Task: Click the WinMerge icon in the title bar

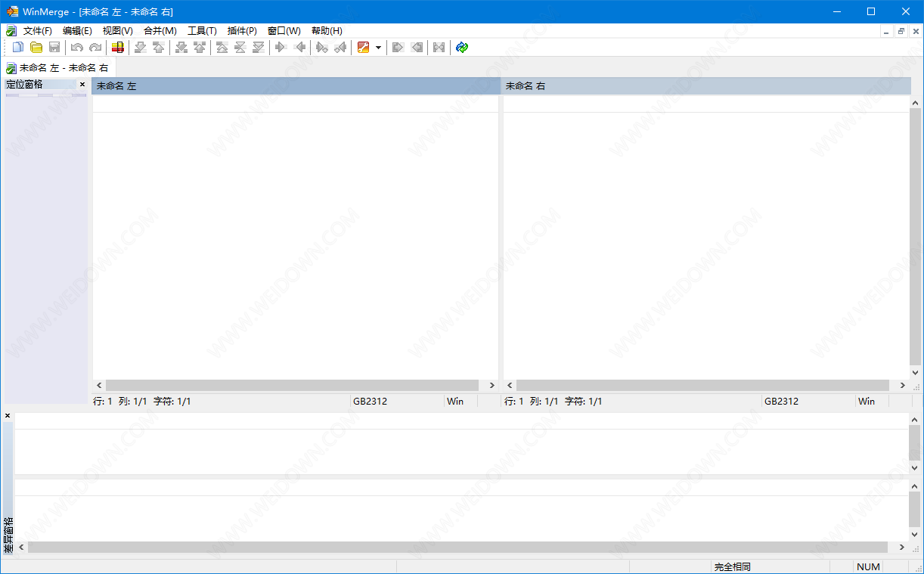Action: click(13, 11)
